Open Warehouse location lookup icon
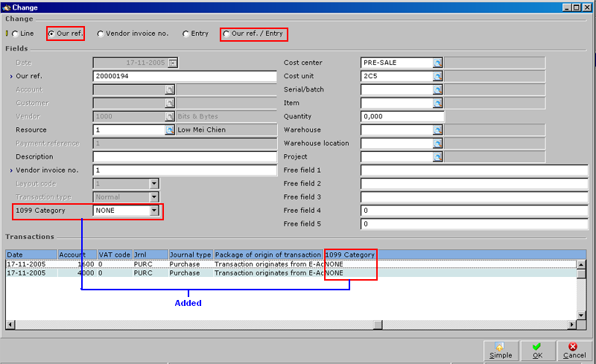 pyautogui.click(x=437, y=143)
